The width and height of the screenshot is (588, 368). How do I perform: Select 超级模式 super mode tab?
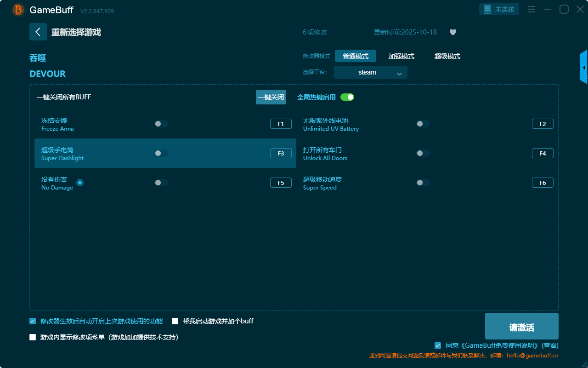(x=447, y=56)
